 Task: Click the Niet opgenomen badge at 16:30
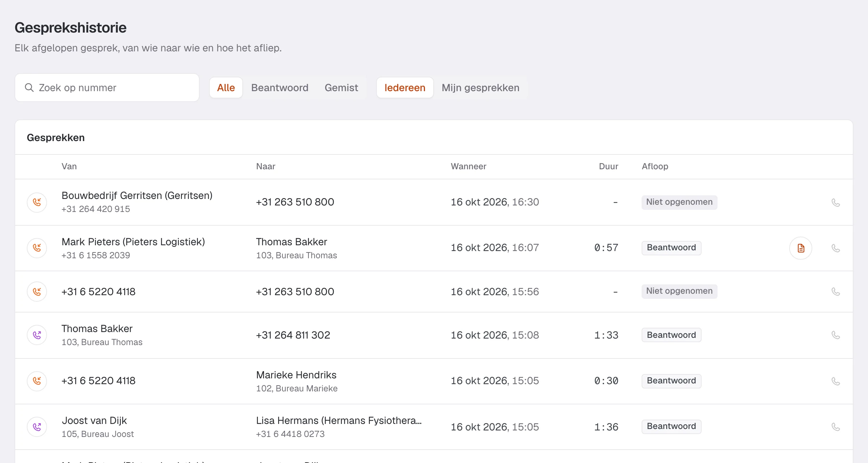pos(679,202)
